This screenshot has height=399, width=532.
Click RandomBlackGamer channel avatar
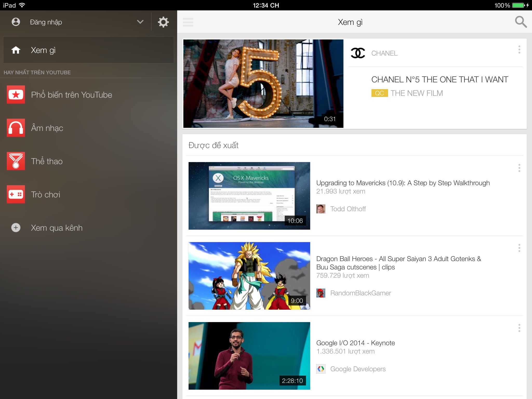[x=321, y=293]
